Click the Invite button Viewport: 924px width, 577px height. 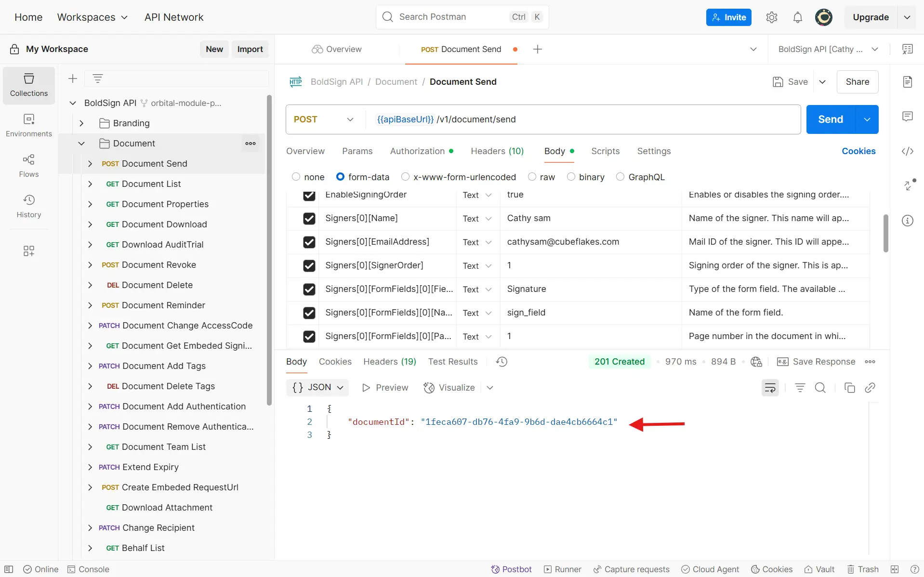pyautogui.click(x=728, y=17)
